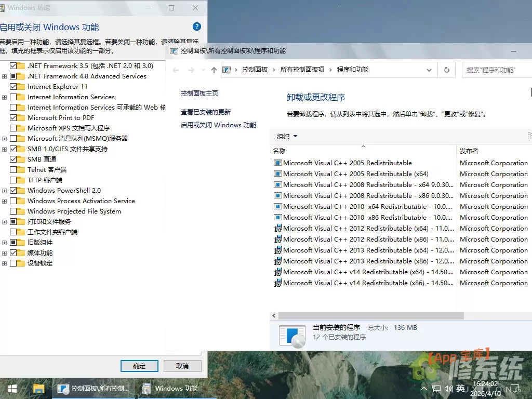Click the refresh button beside address bar

[x=446, y=70]
